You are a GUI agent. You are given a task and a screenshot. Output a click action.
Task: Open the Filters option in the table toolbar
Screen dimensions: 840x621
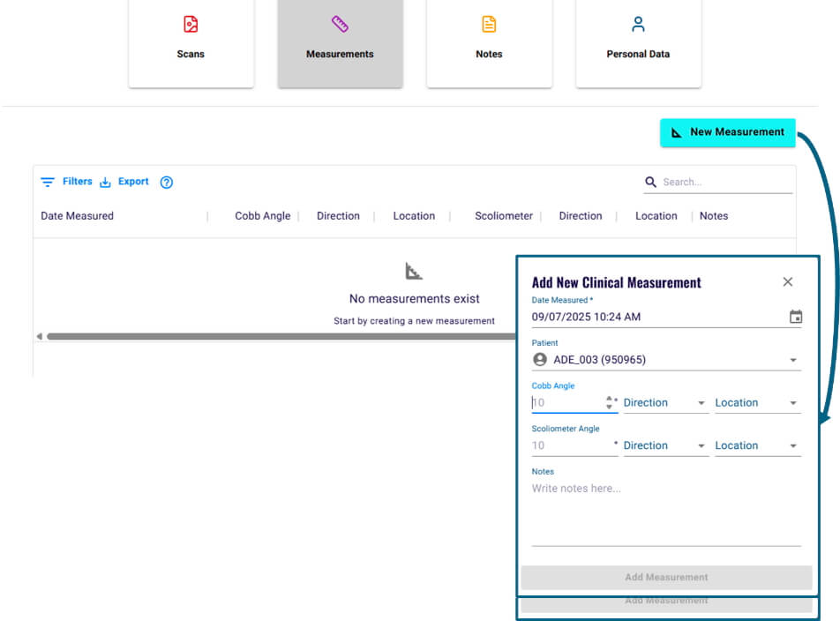(x=67, y=182)
